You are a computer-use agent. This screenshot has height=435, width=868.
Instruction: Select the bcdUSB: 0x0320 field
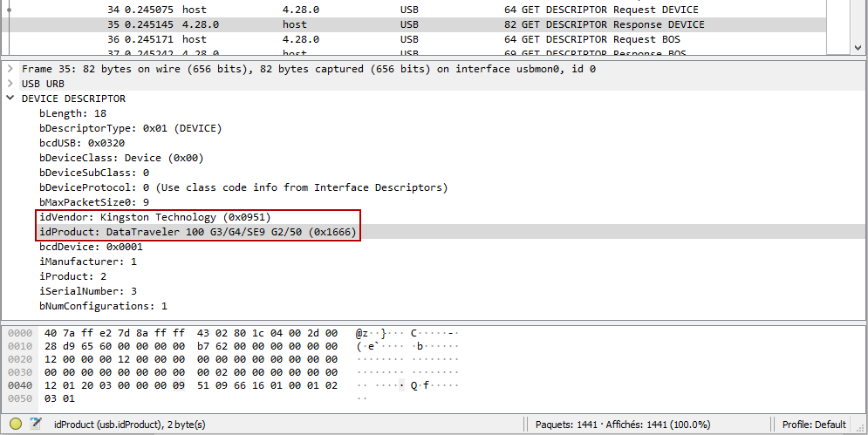click(82, 143)
